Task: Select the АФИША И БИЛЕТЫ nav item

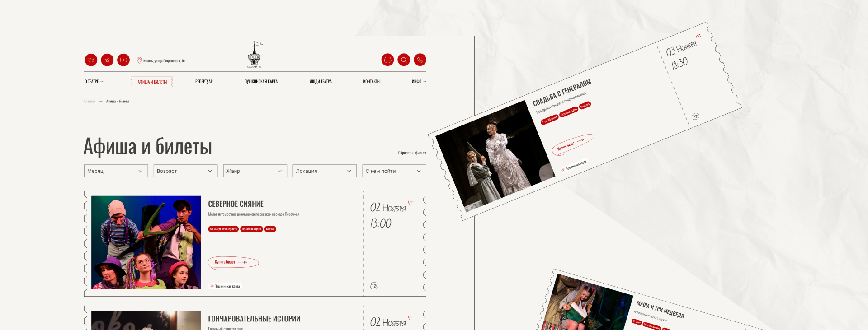Action: pos(152,82)
